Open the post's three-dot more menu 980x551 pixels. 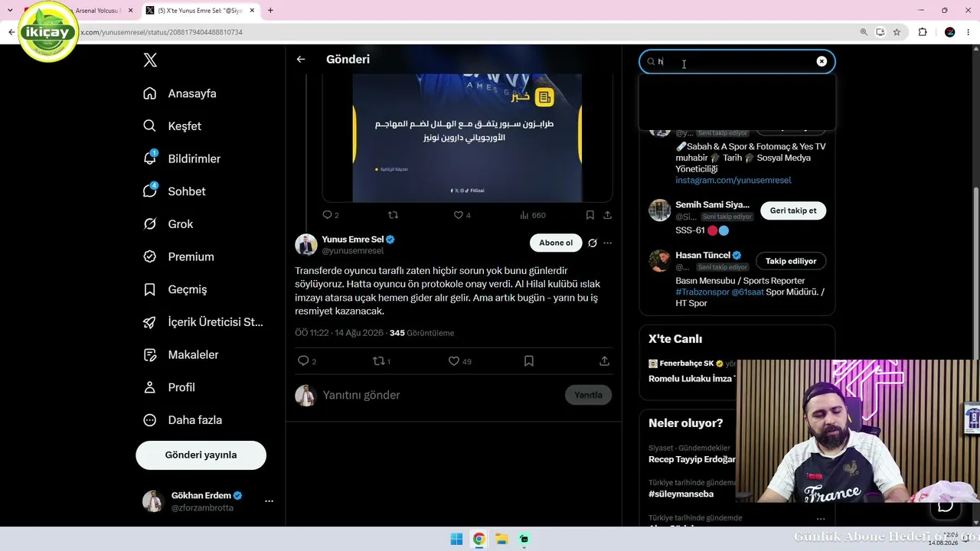pos(607,243)
